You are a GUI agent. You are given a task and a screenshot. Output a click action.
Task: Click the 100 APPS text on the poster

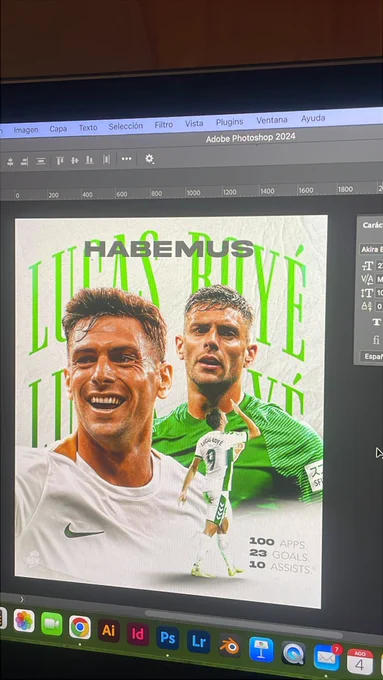(278, 543)
